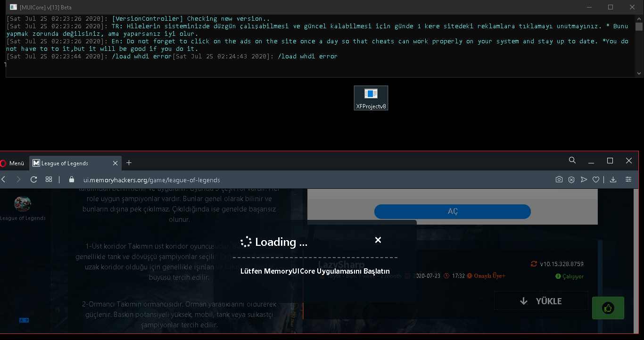Screen dimensions: 644x340
Task: Dismiss the Loading popup with the X
Action: (378, 240)
